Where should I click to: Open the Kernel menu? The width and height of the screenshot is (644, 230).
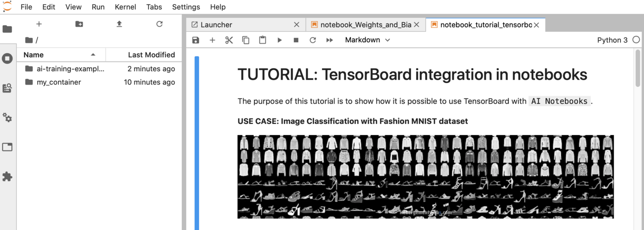point(125,7)
